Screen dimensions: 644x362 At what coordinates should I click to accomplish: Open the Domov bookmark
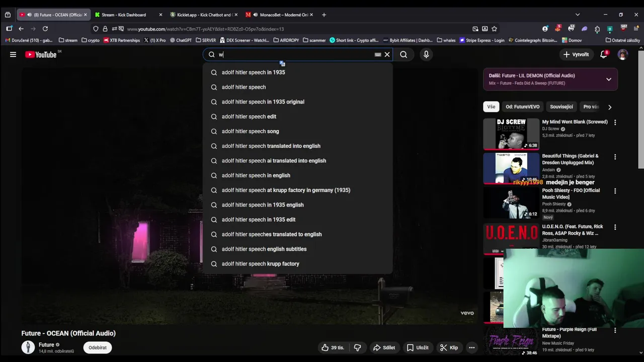[572, 40]
